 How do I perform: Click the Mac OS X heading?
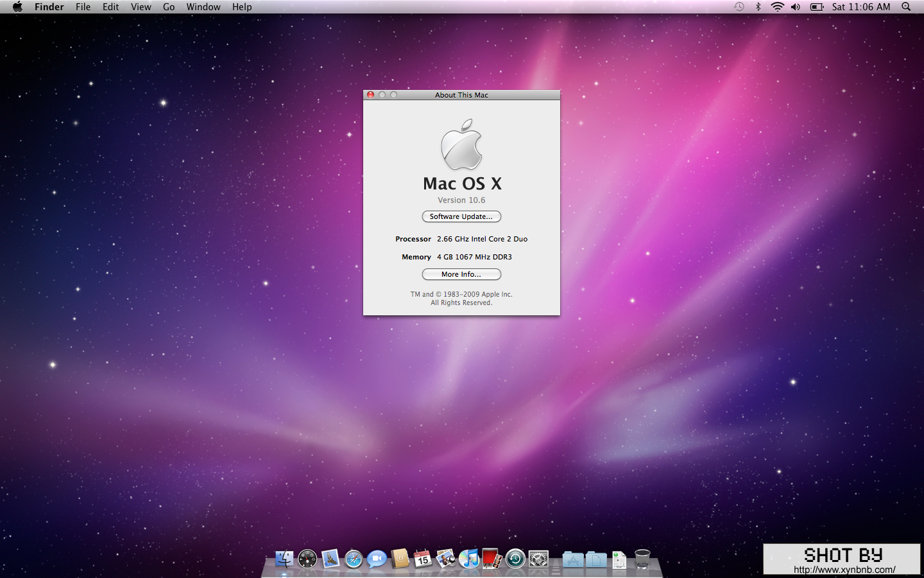click(462, 184)
